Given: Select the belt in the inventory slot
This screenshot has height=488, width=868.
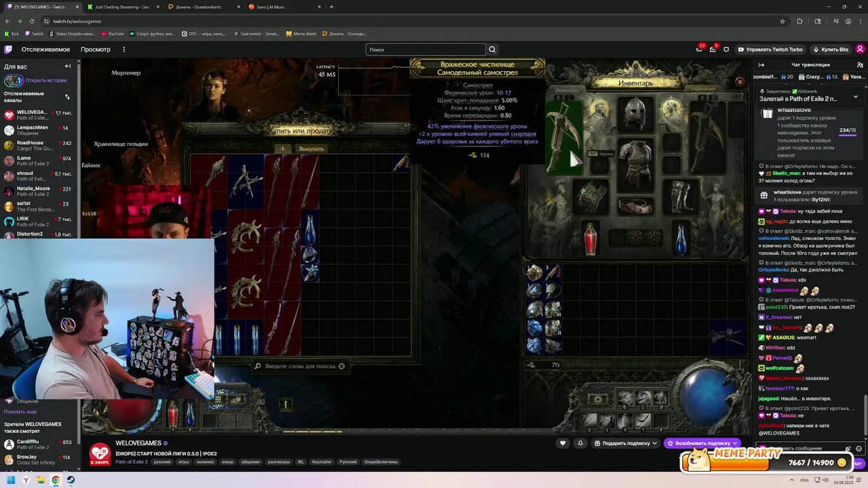Looking at the screenshot, I should click(x=635, y=206).
